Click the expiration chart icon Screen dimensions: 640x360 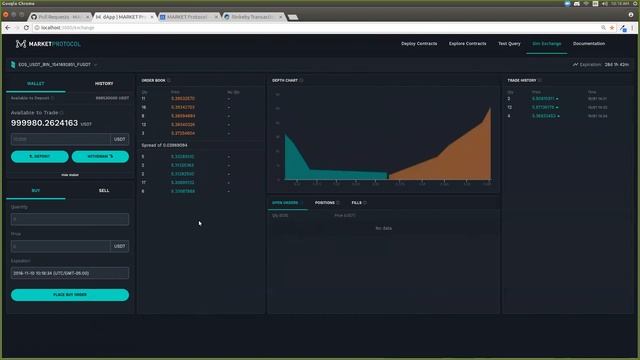pyautogui.click(x=575, y=64)
